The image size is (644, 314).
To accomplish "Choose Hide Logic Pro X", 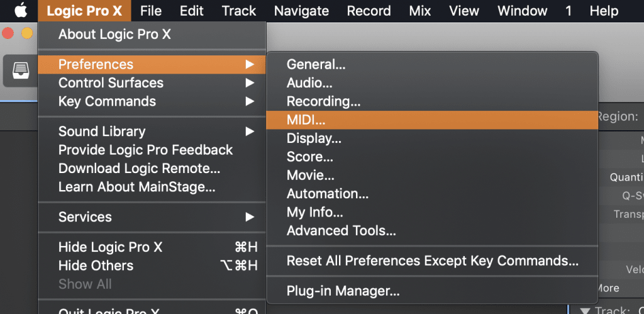I will (x=152, y=247).
